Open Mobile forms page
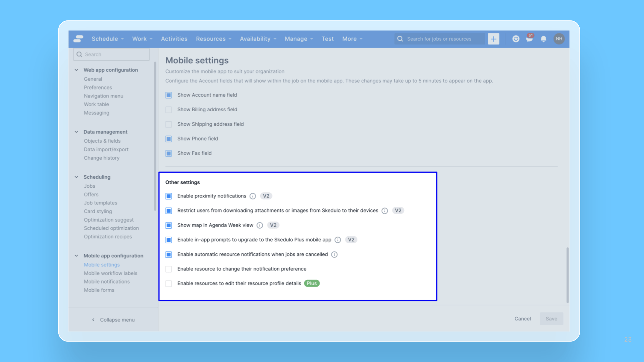This screenshot has height=362, width=644. point(99,290)
